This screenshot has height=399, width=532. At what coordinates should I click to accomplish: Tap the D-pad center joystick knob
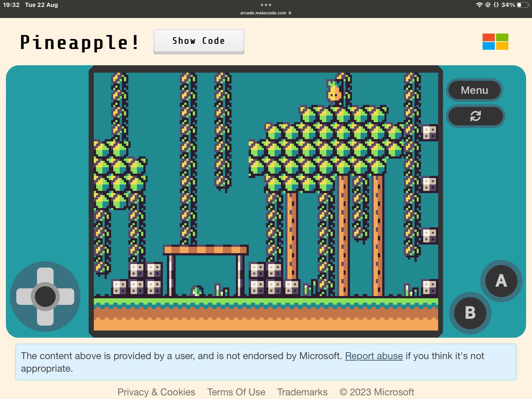(45, 297)
